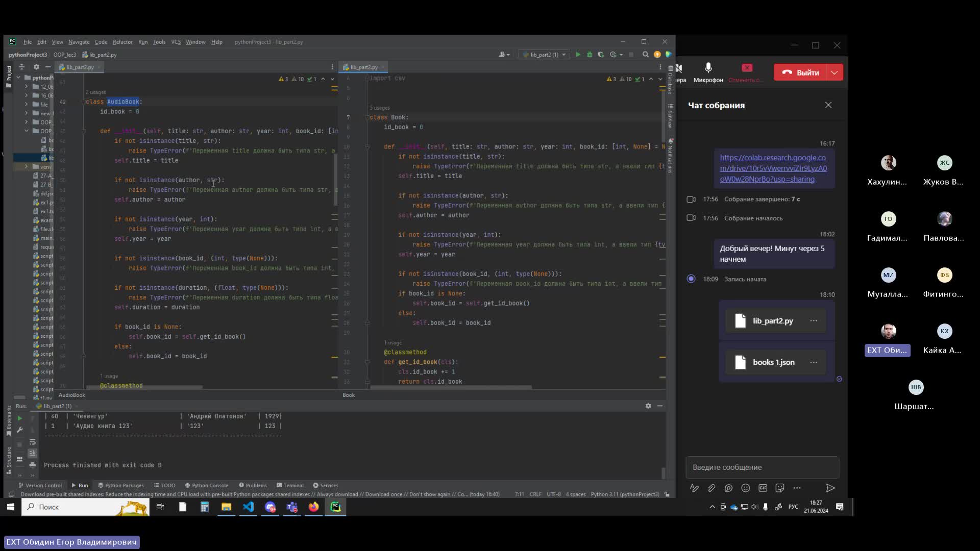This screenshot has height=551, width=980.
Task: Open the Python Console tool tab
Action: [x=207, y=485]
